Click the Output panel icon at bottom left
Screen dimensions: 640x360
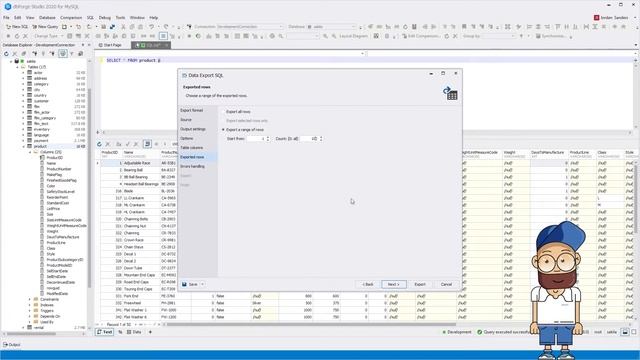tap(5, 344)
